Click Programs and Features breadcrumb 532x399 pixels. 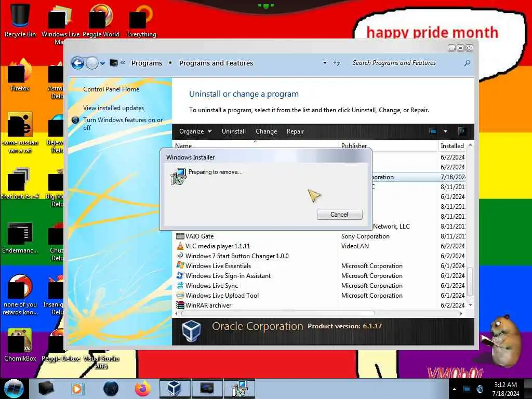216,63
